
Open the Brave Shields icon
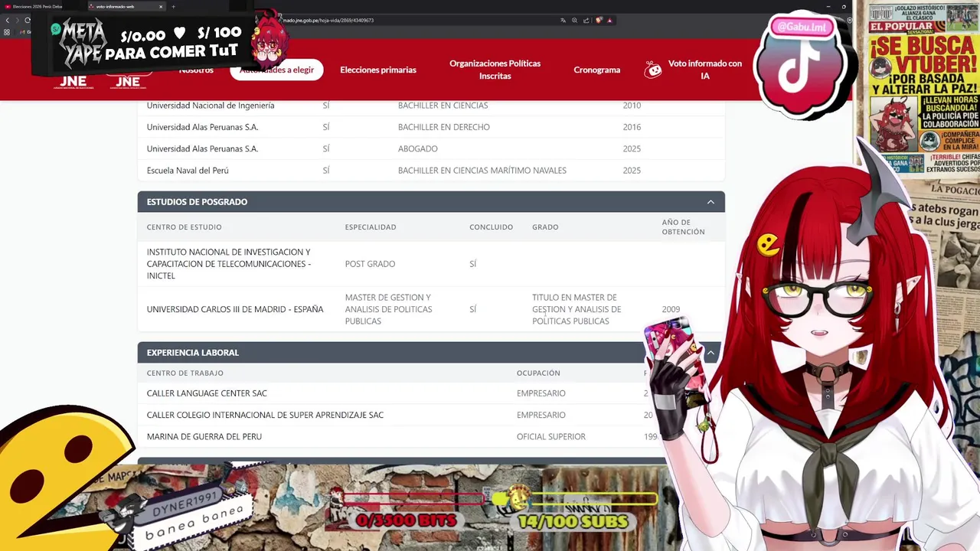[599, 21]
